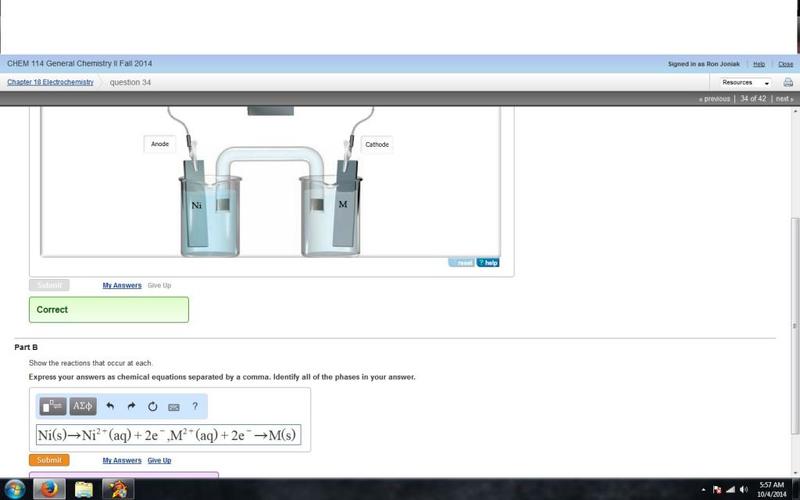Click the redo arrow in equation toolbar
The width and height of the screenshot is (800, 500).
(131, 406)
